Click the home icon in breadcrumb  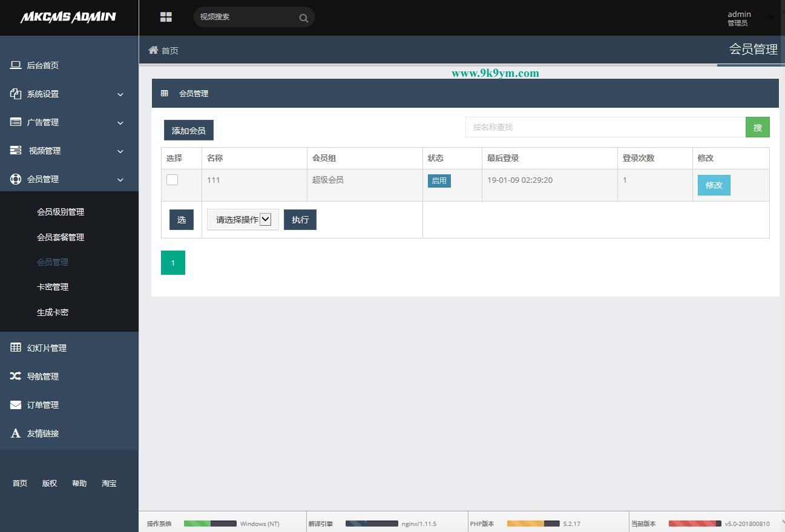[x=153, y=50]
